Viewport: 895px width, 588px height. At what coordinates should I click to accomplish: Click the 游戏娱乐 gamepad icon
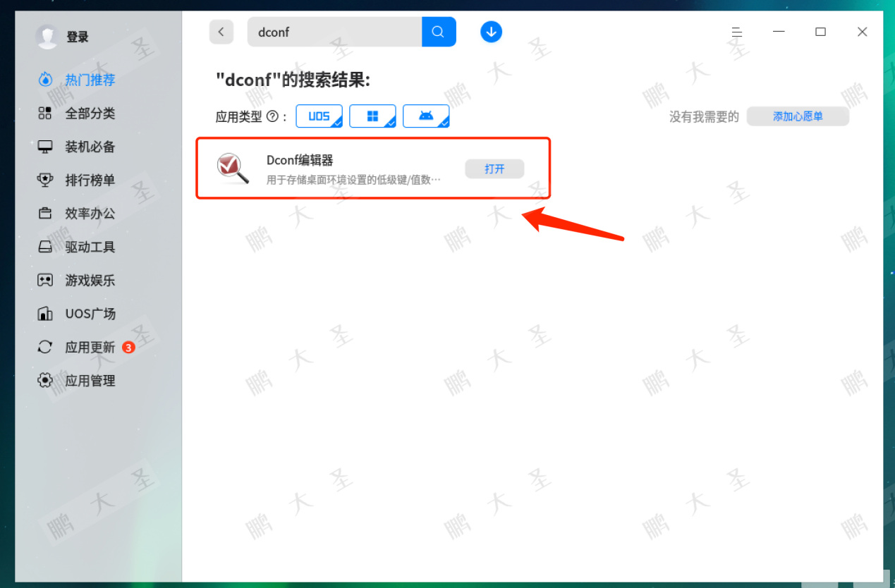pos(45,280)
